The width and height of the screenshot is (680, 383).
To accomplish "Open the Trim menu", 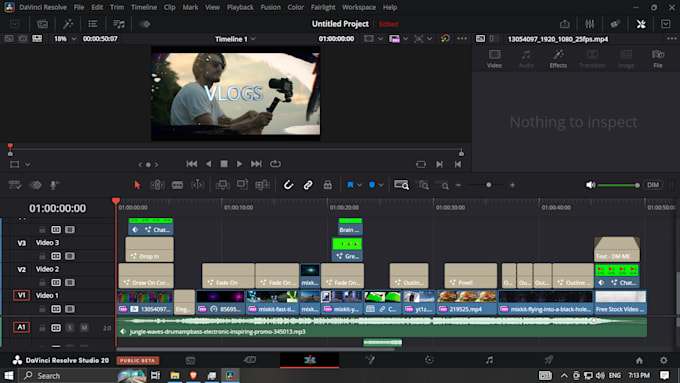I will point(117,7).
